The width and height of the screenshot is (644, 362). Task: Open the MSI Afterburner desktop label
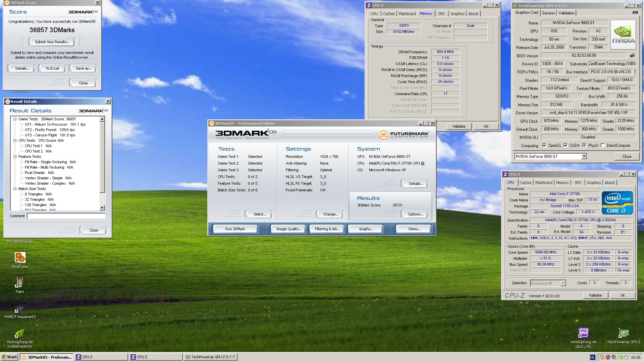click(x=20, y=241)
